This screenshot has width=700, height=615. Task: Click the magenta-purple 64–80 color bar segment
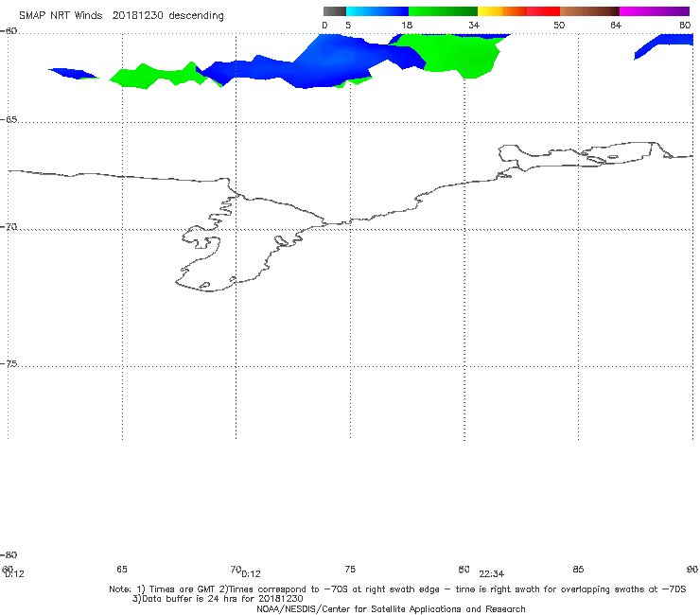tap(655, 11)
